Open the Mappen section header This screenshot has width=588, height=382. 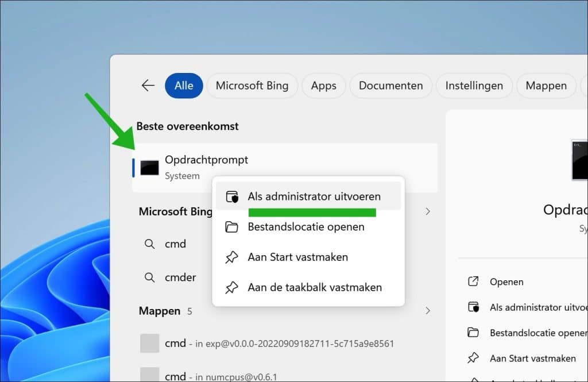160,311
